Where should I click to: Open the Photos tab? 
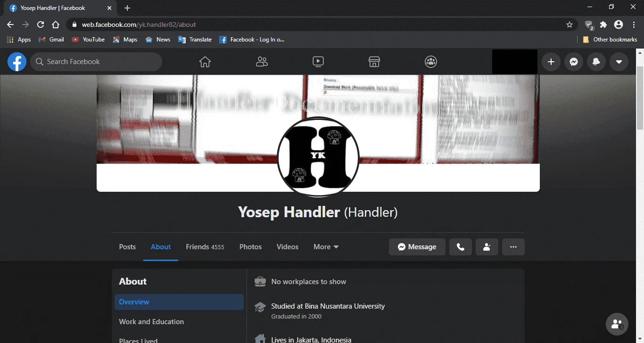tap(250, 247)
